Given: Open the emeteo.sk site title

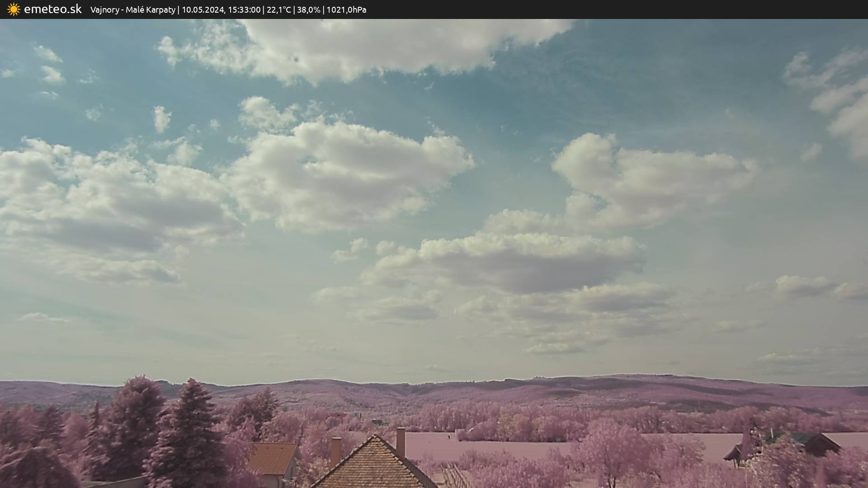Looking at the screenshot, I should pyautogui.click(x=52, y=9).
